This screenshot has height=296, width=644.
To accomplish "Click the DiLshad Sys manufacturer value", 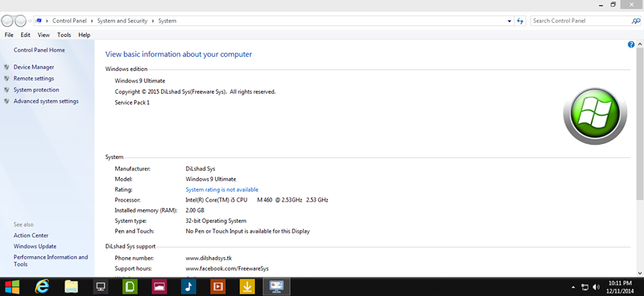I will tap(200, 169).
